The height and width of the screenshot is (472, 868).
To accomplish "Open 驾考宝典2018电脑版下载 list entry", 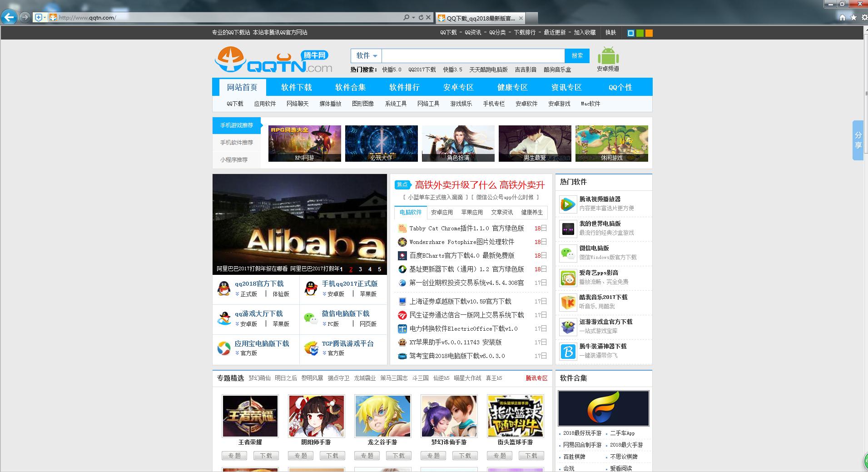I will point(457,356).
